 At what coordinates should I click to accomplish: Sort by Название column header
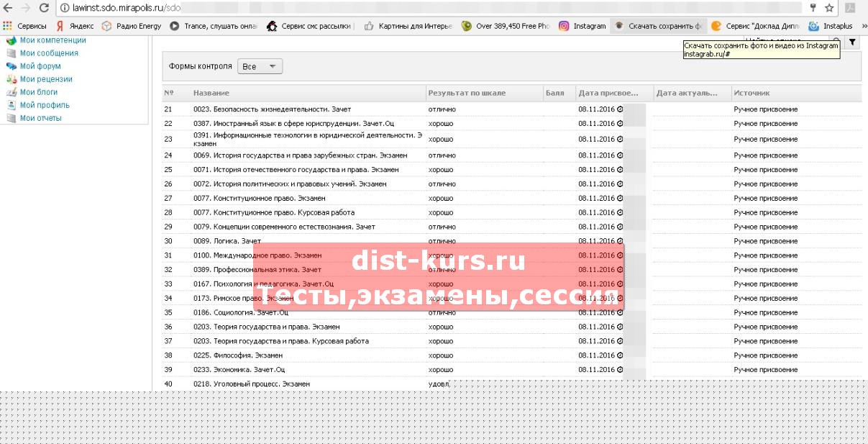(x=211, y=93)
